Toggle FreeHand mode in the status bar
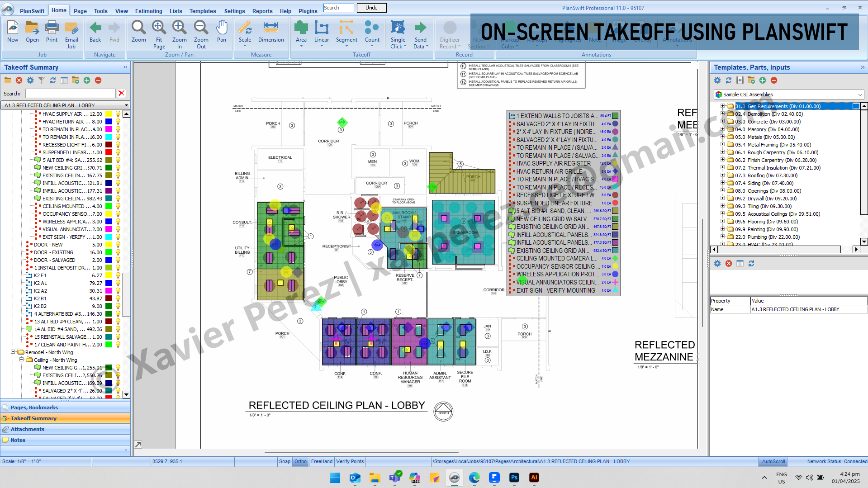This screenshot has height=488, width=868. point(322,461)
